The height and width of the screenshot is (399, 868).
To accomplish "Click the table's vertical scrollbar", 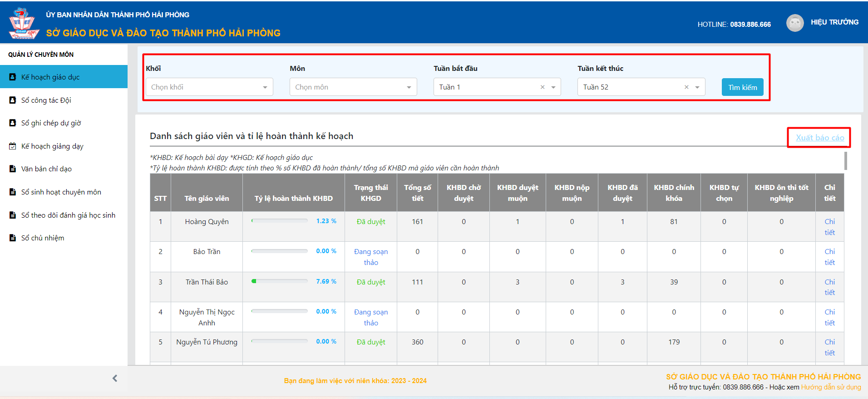I will [845, 161].
